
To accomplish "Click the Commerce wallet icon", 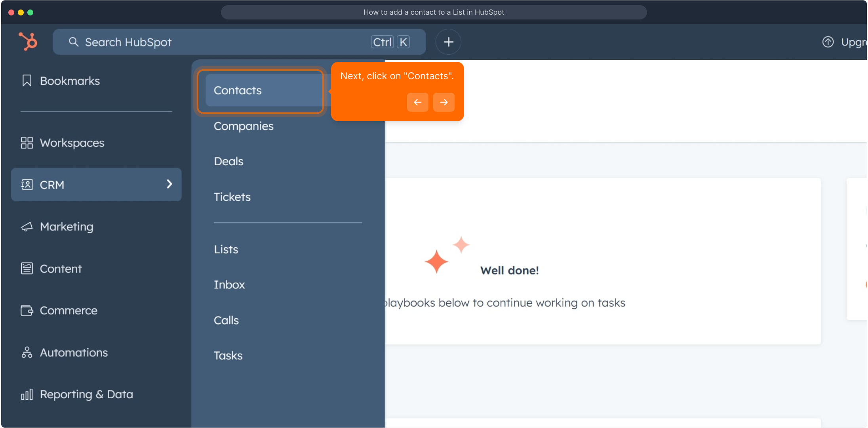I will click(27, 310).
